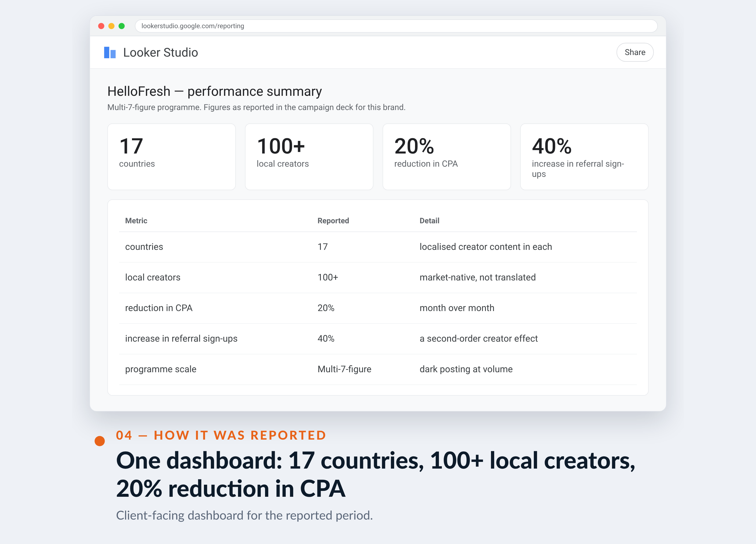The image size is (756, 544).
Task: Select the HelloFresh performance summary heading
Action: [215, 91]
